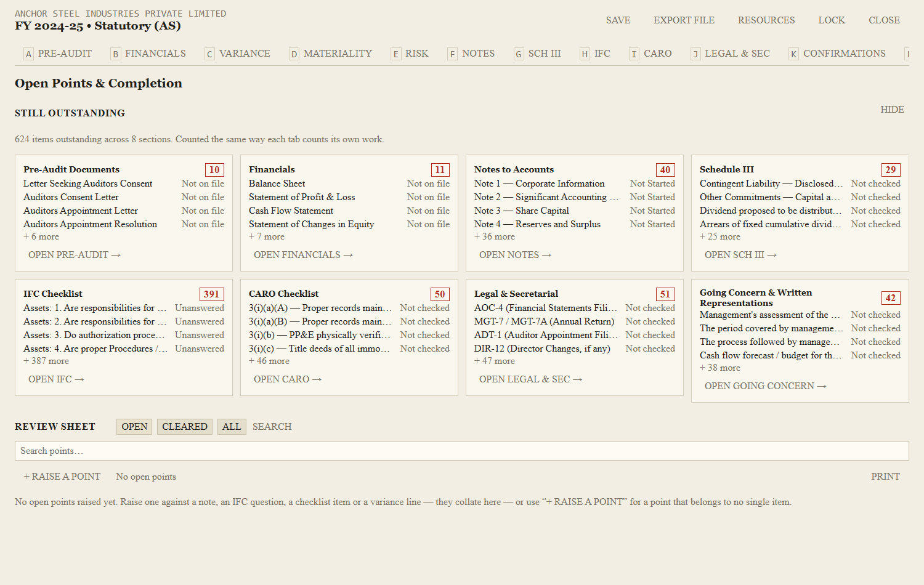The image size is (924, 585).
Task: Open Resources
Action: [x=766, y=20]
